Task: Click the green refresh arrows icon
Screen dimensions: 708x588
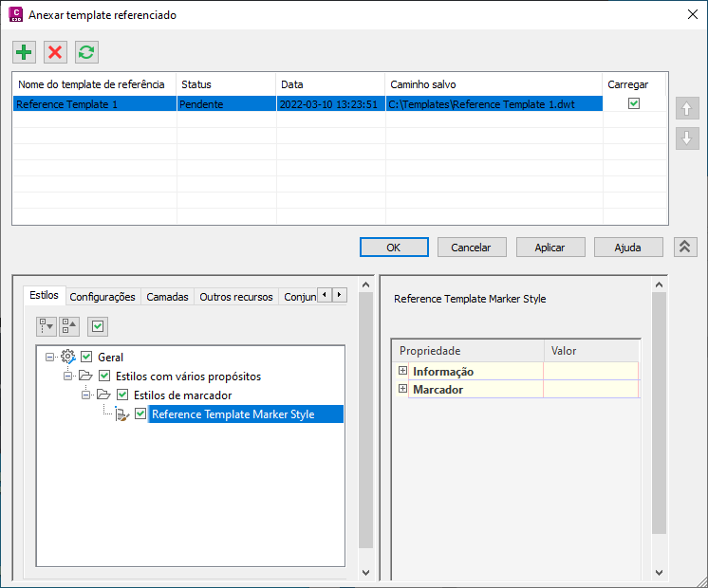Action: (86, 52)
